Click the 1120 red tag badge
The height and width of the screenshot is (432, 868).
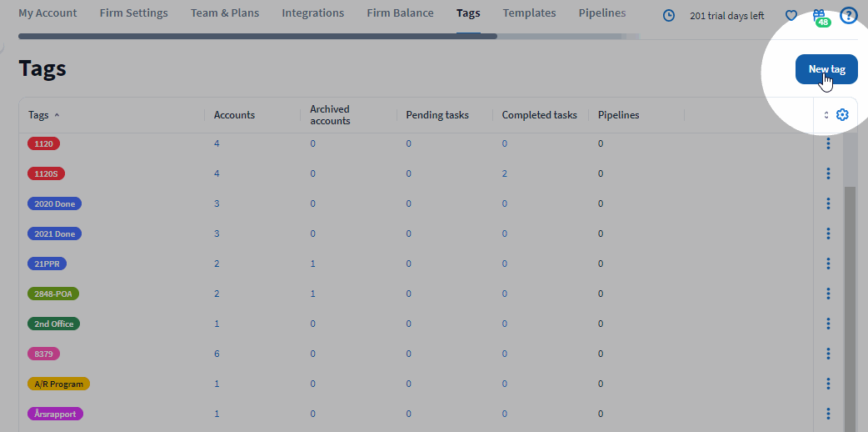[x=43, y=143]
